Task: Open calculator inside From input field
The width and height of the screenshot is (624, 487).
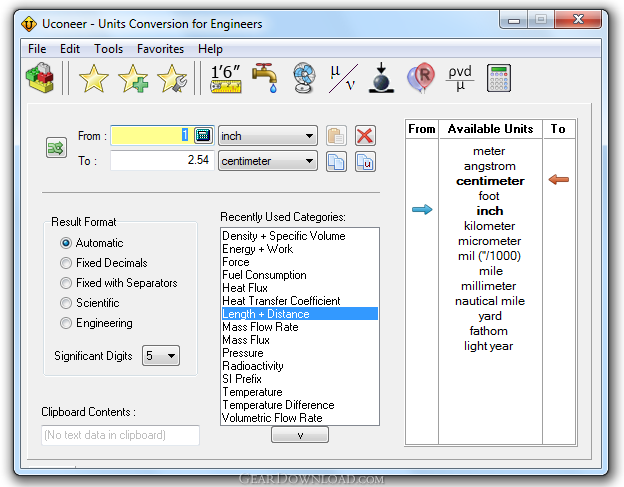Action: (x=203, y=135)
